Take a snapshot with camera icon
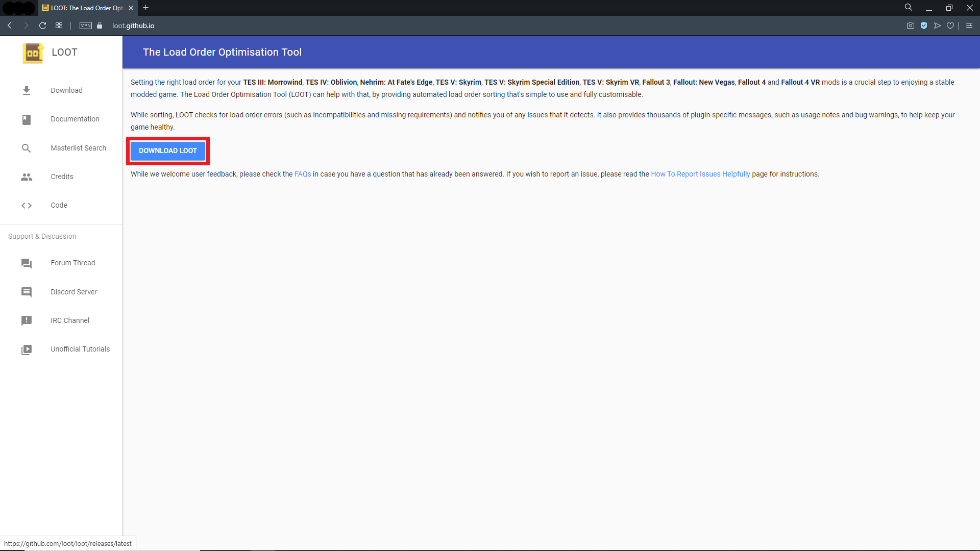The width and height of the screenshot is (980, 551). [911, 26]
